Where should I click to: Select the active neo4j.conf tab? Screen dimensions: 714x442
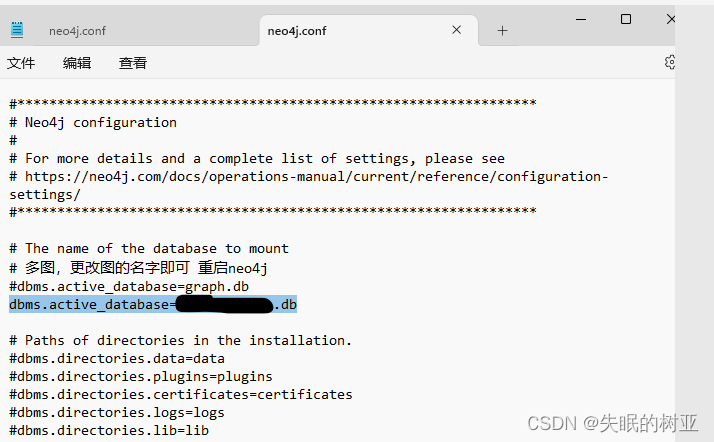pos(296,30)
